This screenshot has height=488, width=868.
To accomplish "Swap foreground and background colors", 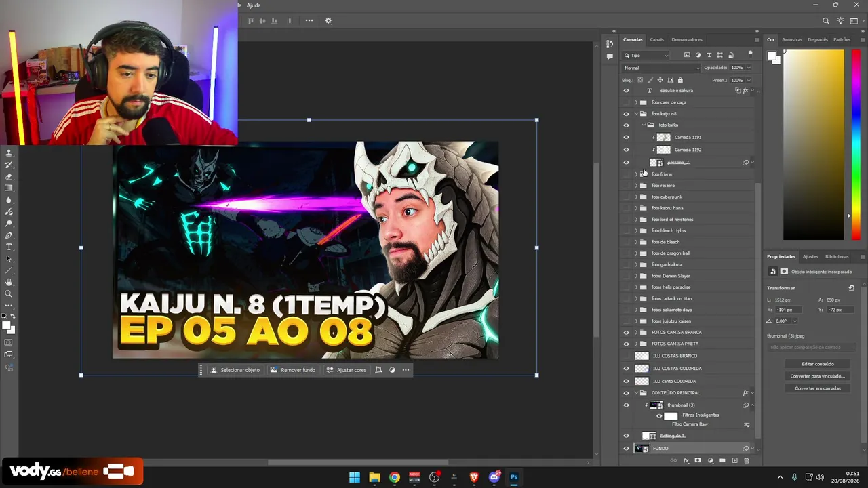I will [x=13, y=317].
